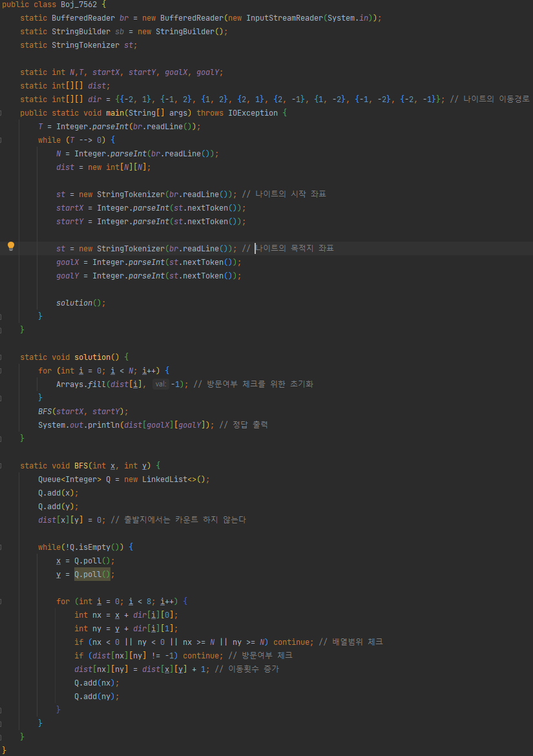Screen dimensions: 533x756
Task: Click the 'sb' StringBuilder variable name
Action: (120, 32)
